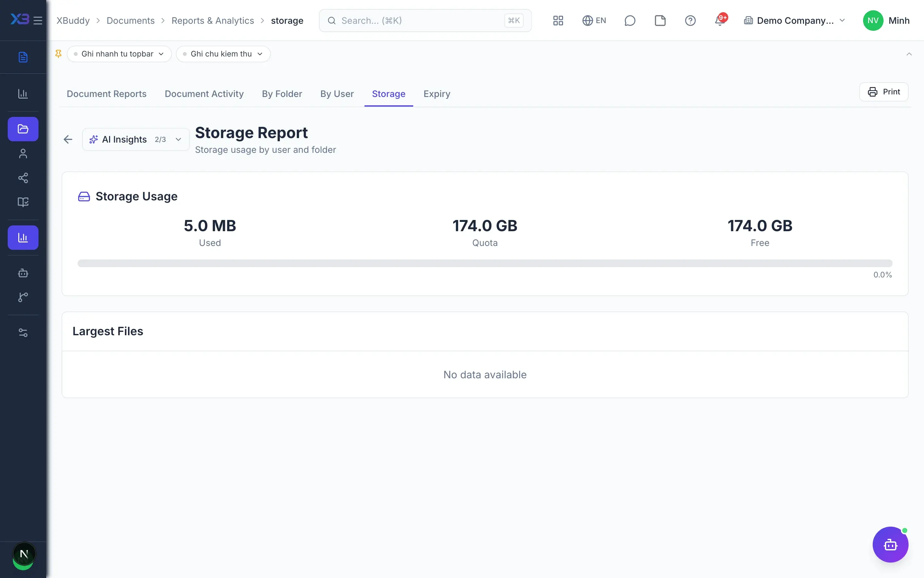This screenshot has width=924, height=578.
Task: Expand the Ghi nhanh tu topbar dropdown
Action: (x=119, y=54)
